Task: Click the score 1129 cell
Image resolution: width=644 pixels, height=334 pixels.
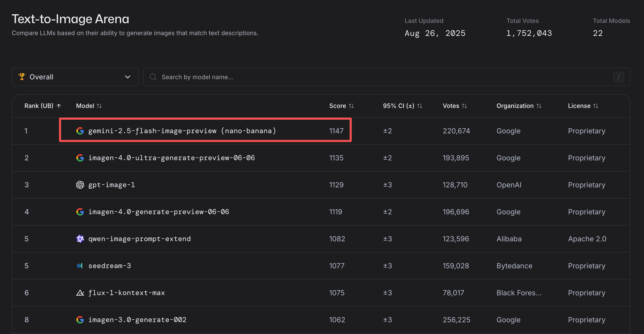Action: click(336, 185)
